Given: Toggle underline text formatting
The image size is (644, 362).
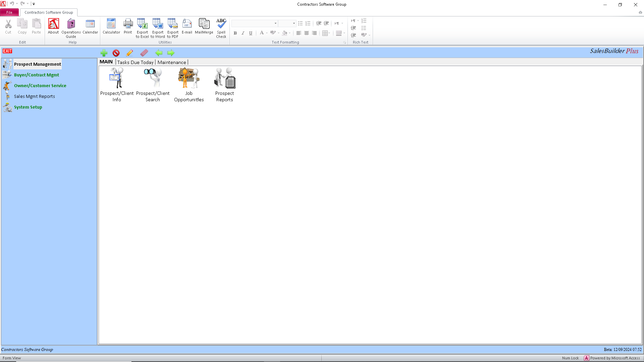Looking at the screenshot, I should [x=251, y=33].
